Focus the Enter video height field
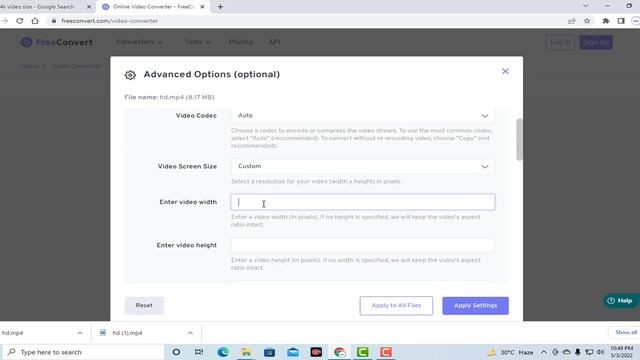 point(362,245)
